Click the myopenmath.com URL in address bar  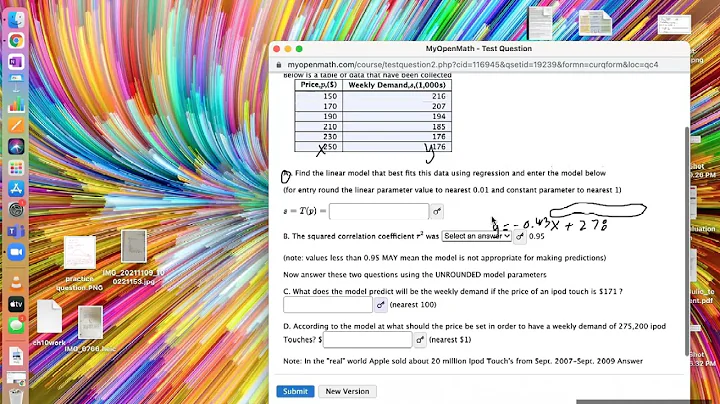473,65
